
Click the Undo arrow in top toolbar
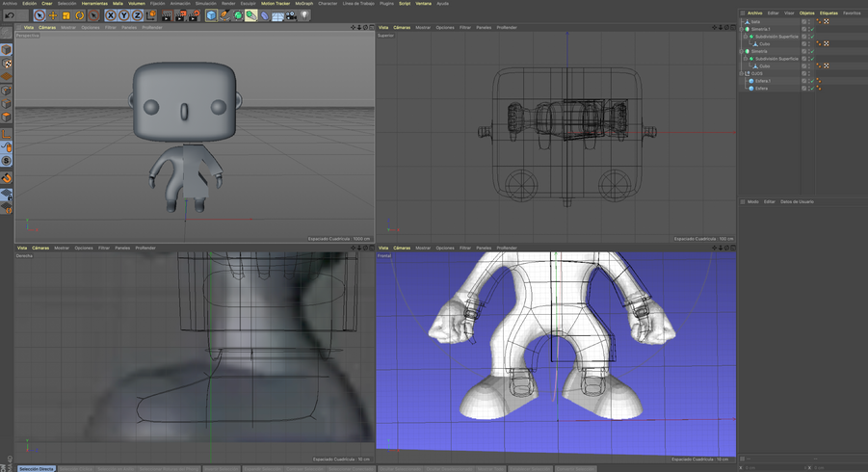[x=9, y=15]
